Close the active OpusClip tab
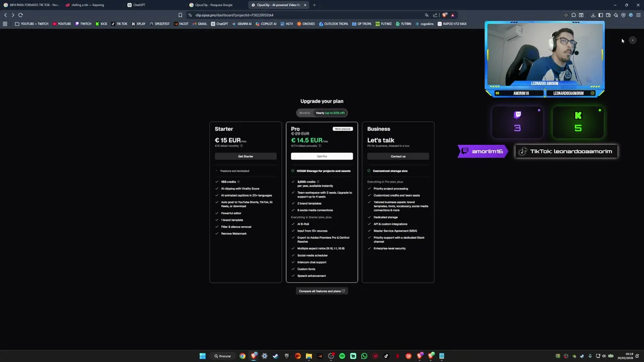The width and height of the screenshot is (644, 362). click(x=305, y=5)
